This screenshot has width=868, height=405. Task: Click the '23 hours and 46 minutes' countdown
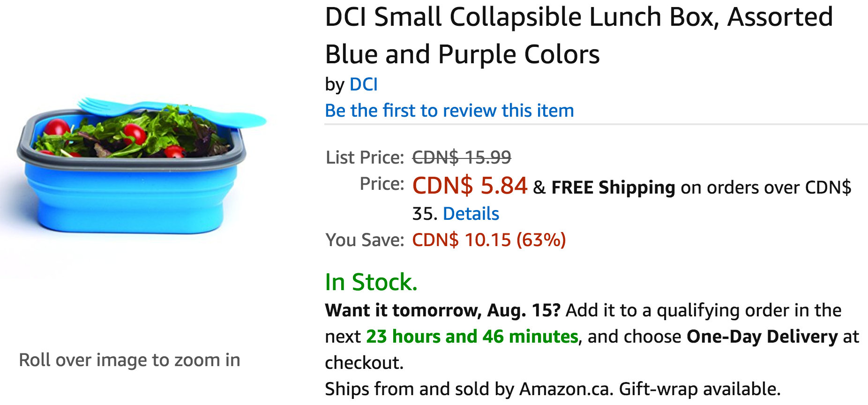[x=472, y=337]
